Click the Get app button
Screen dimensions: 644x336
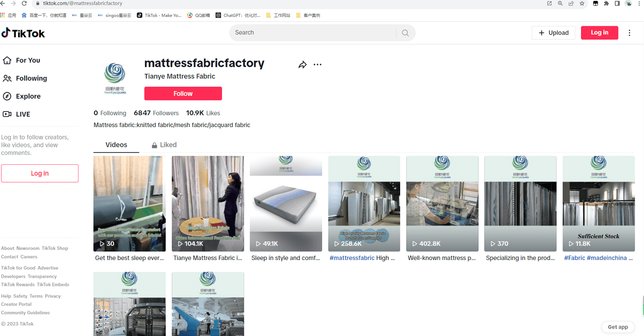pos(618,327)
